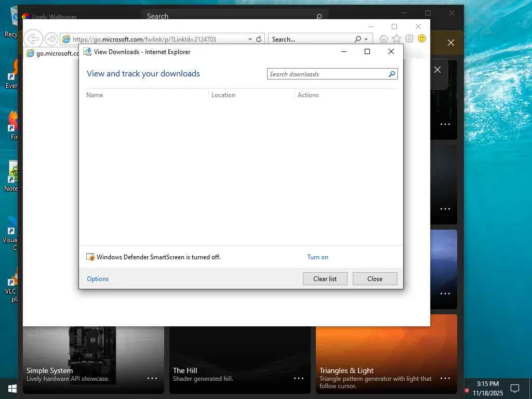Viewport: 532px width, 399px height.
Task: Click the Close button in View Downloads
Action: (x=375, y=279)
